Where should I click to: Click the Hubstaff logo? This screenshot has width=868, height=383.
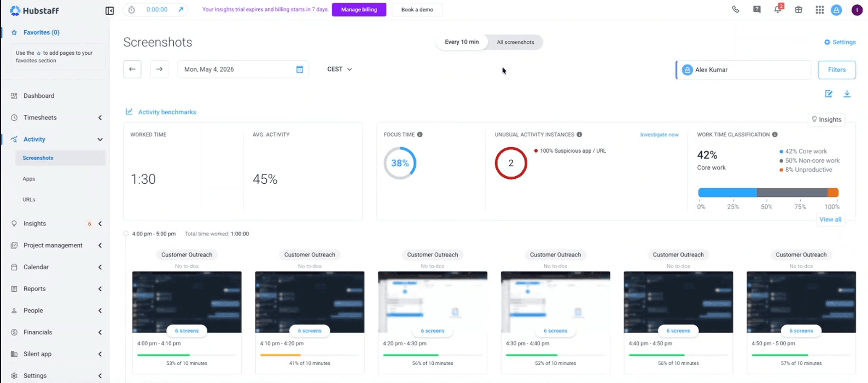point(34,10)
